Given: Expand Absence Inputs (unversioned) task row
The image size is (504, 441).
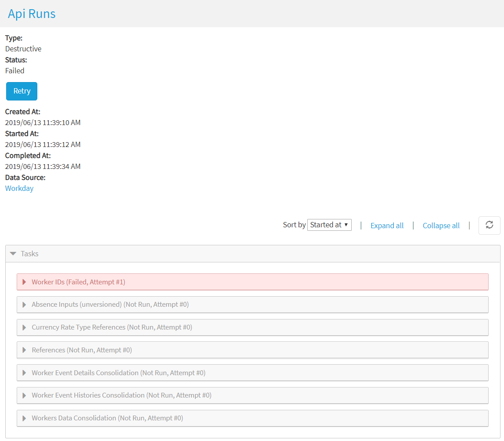Looking at the screenshot, I should point(110,305).
